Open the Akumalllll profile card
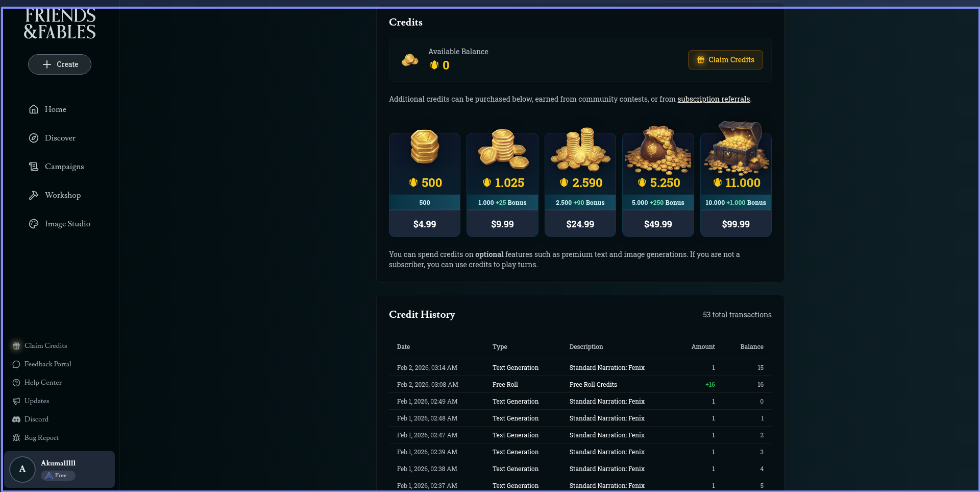980x492 pixels. [59, 469]
